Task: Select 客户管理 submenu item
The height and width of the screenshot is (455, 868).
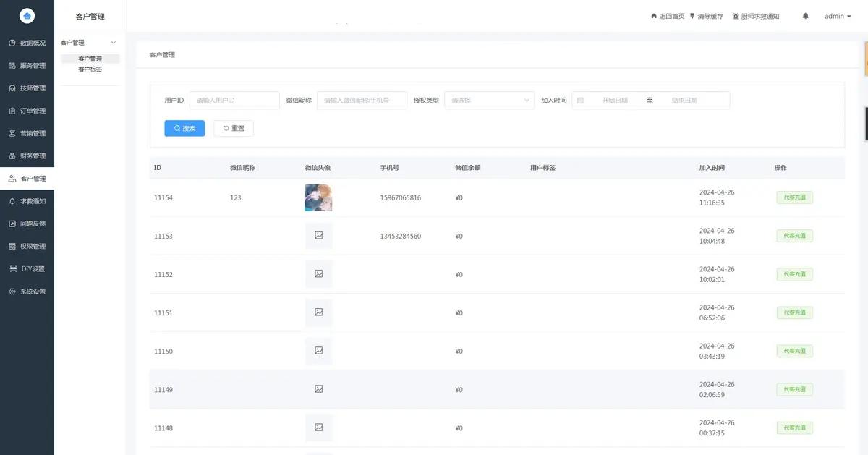Action: (90, 59)
